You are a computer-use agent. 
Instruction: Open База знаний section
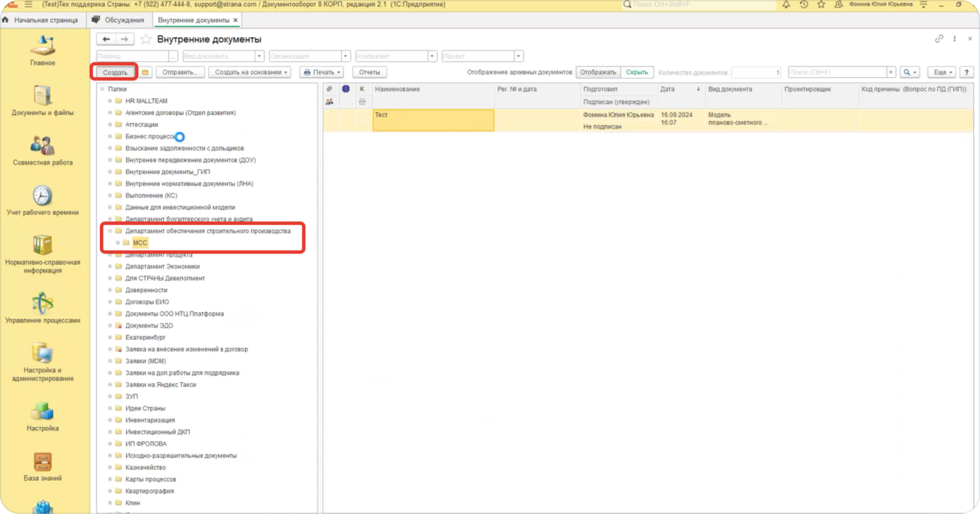pyautogui.click(x=43, y=466)
